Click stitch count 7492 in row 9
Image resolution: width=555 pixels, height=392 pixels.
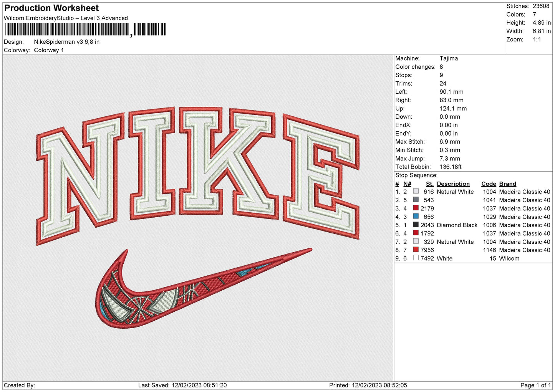coord(427,258)
